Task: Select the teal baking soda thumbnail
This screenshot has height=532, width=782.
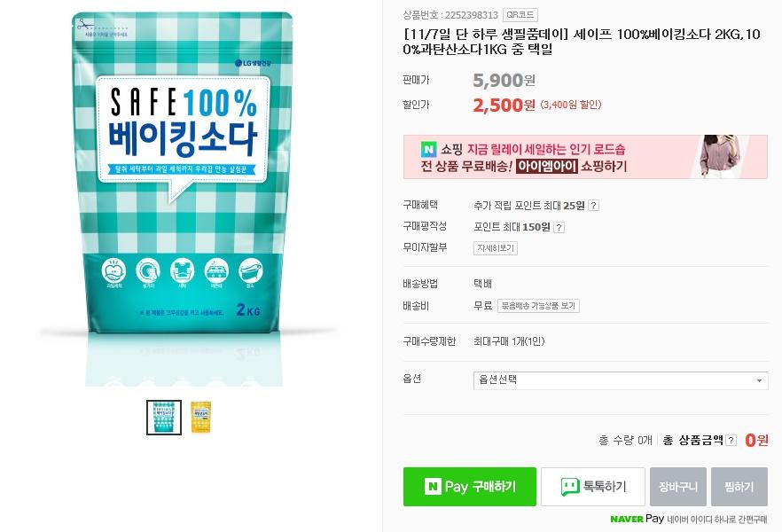Action: tap(164, 418)
